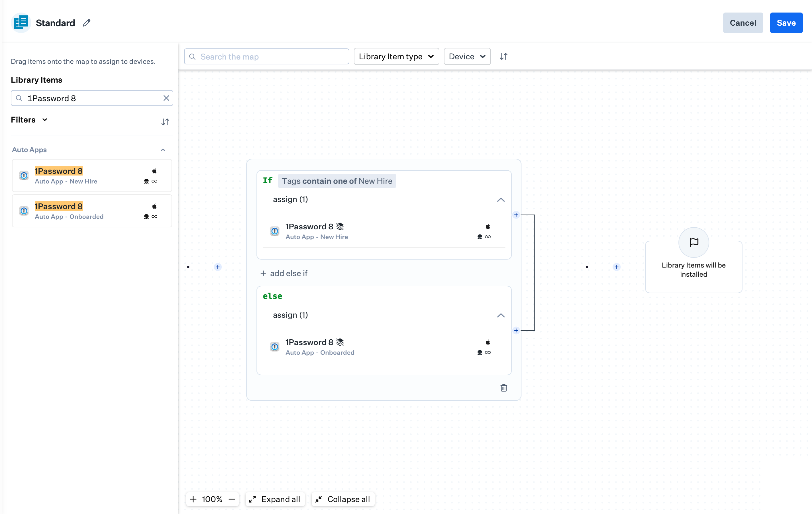Add node after the else branch plus
This screenshot has height=514, width=812.
(516, 330)
